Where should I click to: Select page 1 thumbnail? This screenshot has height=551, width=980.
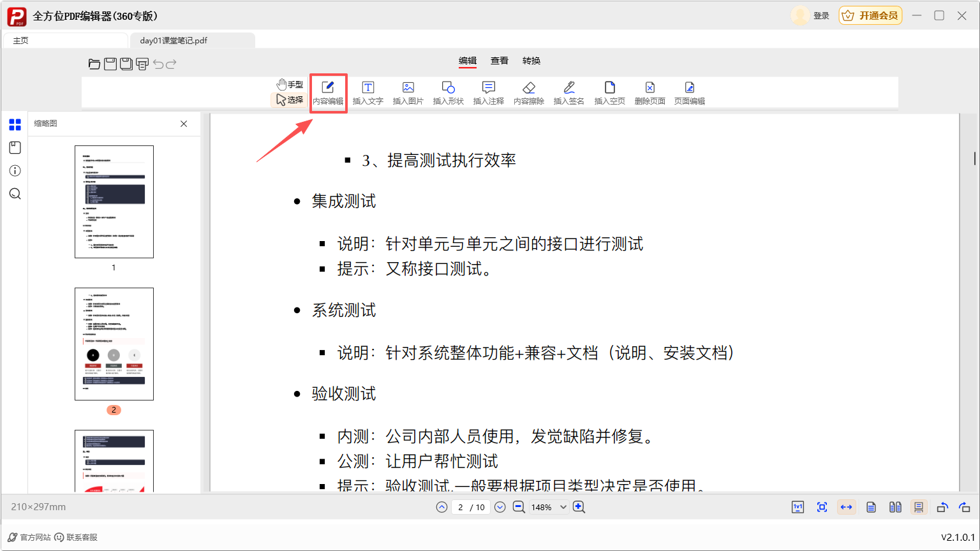(114, 202)
